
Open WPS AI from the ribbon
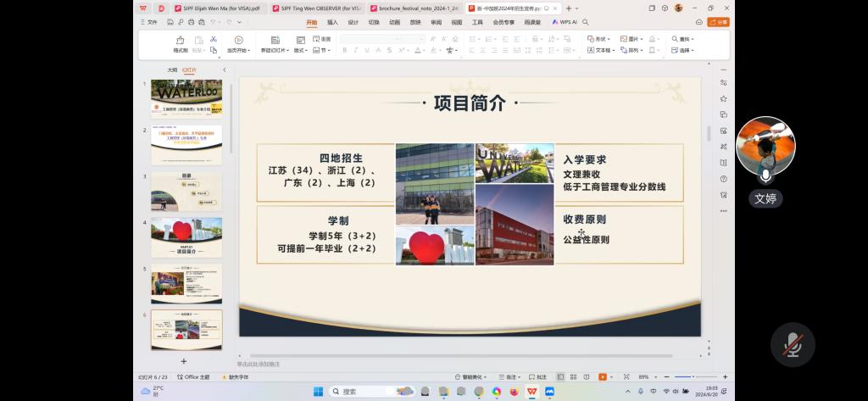click(x=564, y=22)
